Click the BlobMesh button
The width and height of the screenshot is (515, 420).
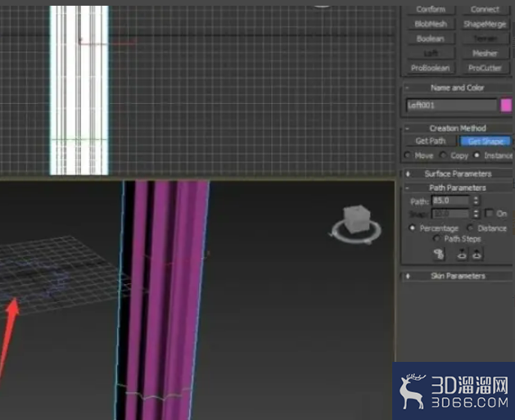[x=431, y=24]
